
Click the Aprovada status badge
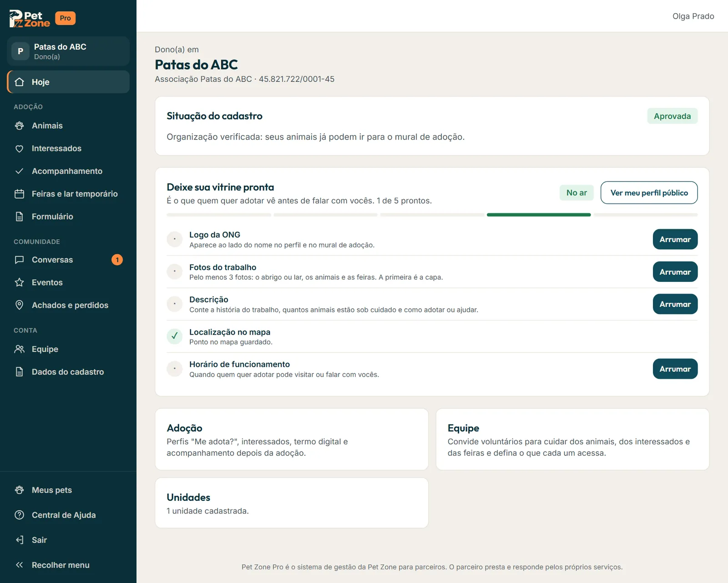click(x=672, y=116)
